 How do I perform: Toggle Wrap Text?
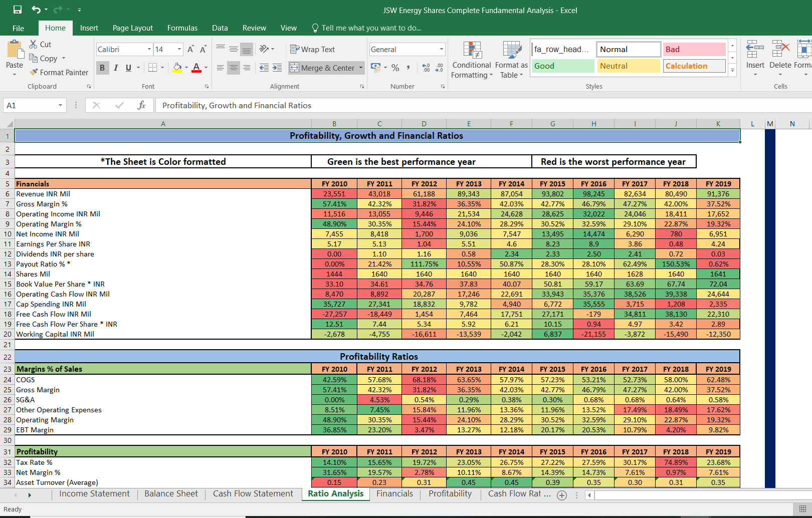[312, 49]
